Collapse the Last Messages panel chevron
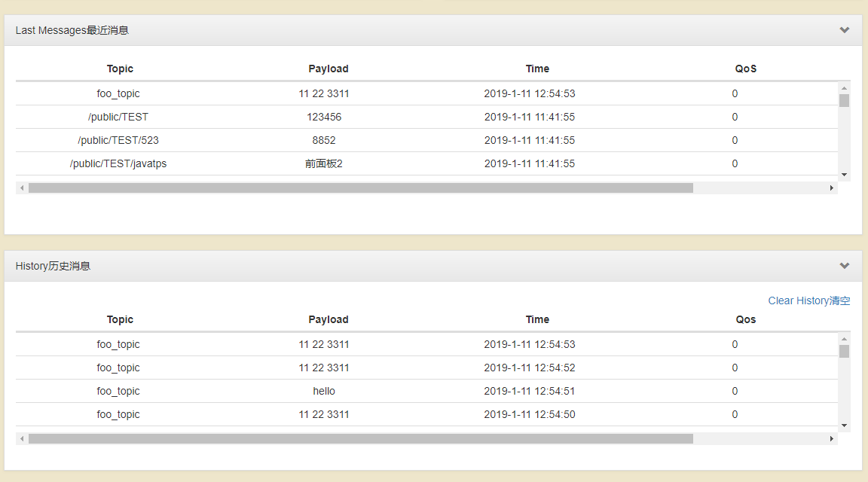The width and height of the screenshot is (868, 482). [844, 30]
